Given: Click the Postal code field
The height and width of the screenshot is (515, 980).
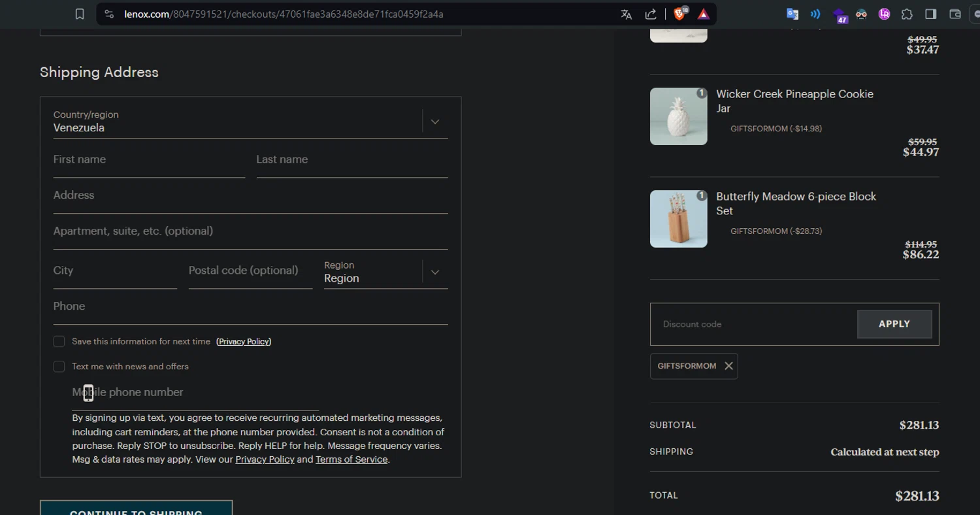Looking at the screenshot, I should pos(250,271).
